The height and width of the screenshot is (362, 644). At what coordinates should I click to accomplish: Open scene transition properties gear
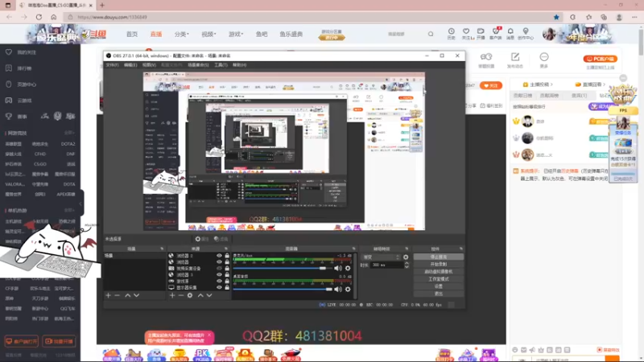406,257
